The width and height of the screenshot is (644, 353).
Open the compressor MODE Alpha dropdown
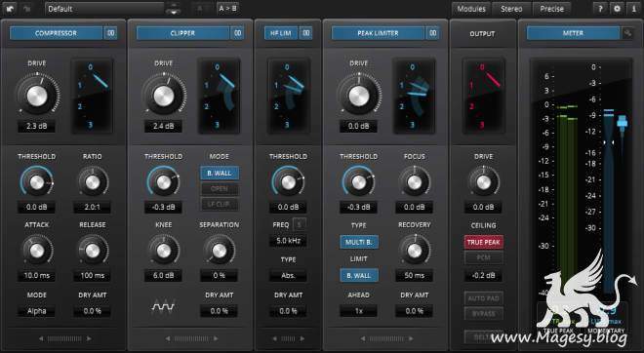click(x=36, y=311)
